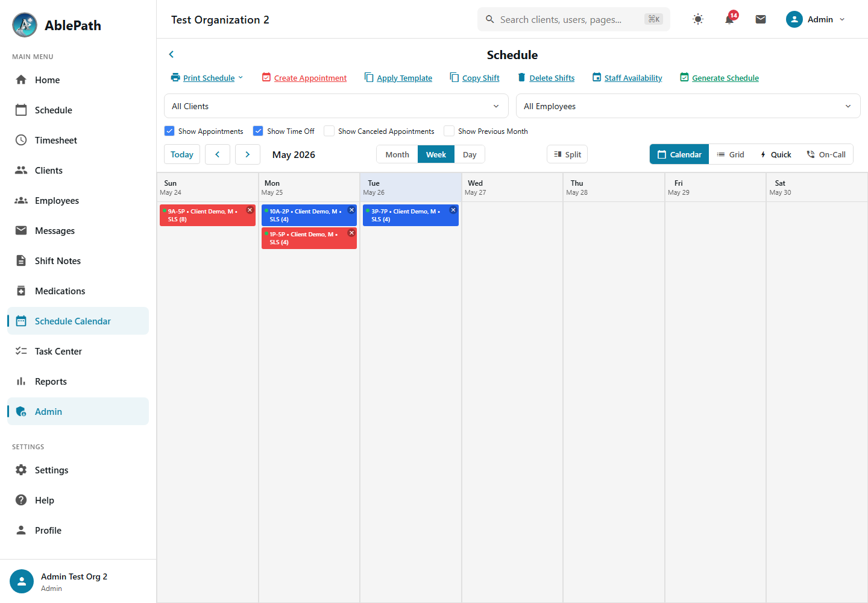The width and height of the screenshot is (868, 603).
Task: Uncheck Show Time Off checkbox
Action: [x=258, y=131]
